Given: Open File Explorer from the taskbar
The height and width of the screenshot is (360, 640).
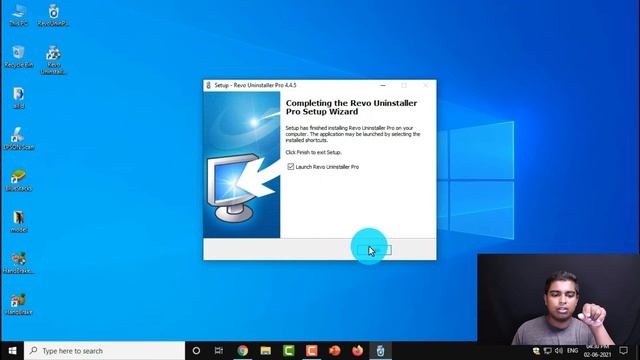Looking at the screenshot, I should click(266, 351).
